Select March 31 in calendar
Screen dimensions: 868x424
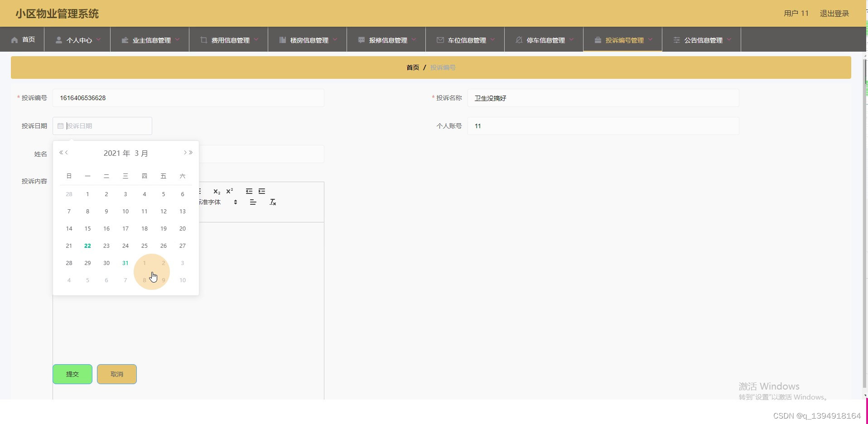tap(125, 263)
